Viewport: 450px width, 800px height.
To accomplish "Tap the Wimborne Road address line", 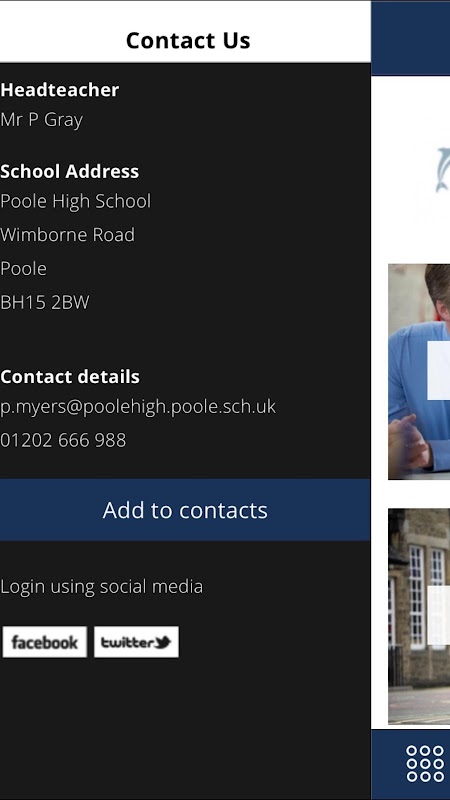I will click(67, 235).
